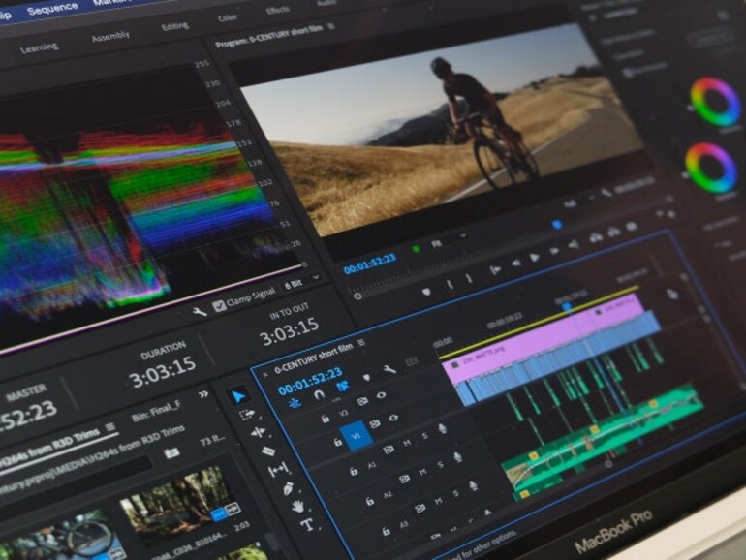Open the Sequence menu
The height and width of the screenshot is (560, 746).
click(53, 10)
